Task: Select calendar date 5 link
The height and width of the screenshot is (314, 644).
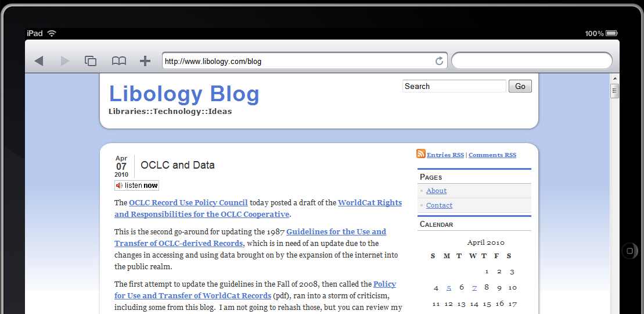Action: point(449,288)
